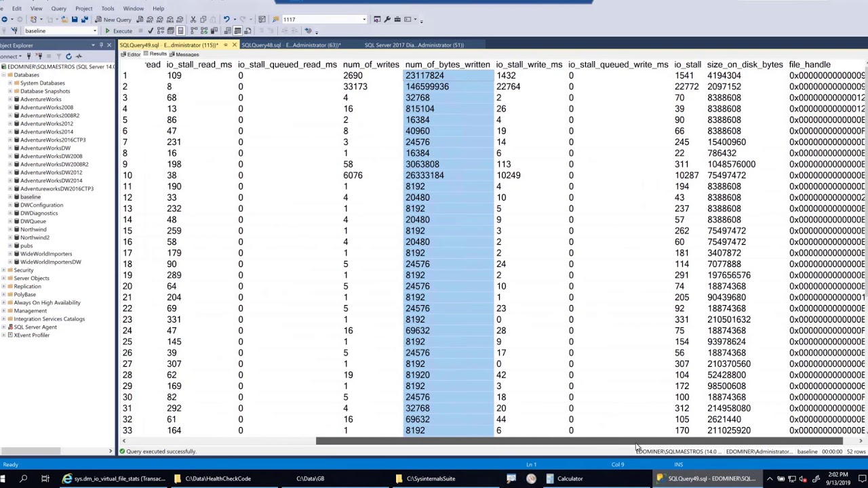Screen dimensions: 868x488
Task: Expand the WideWorldImporters database node
Action: click(10, 253)
